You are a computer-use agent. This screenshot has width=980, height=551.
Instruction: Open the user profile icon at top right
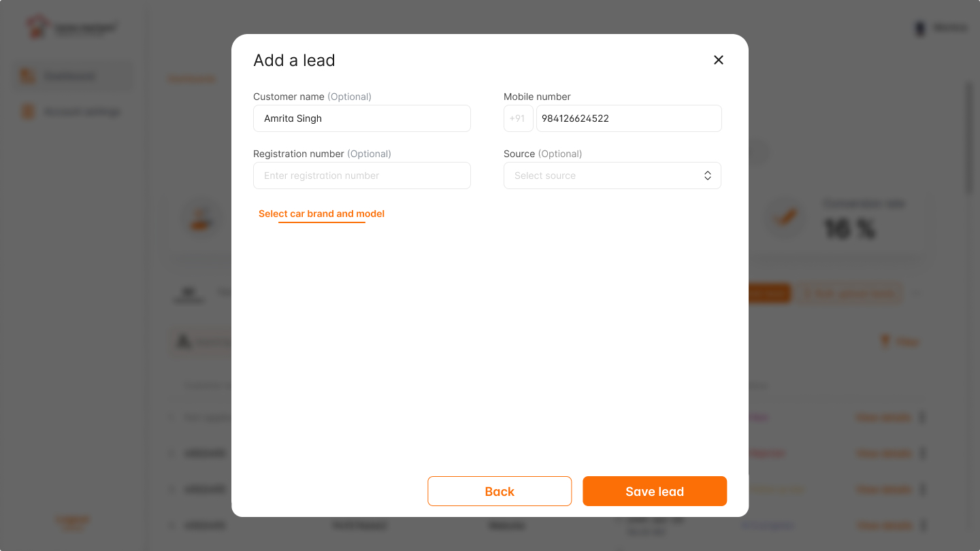920,29
